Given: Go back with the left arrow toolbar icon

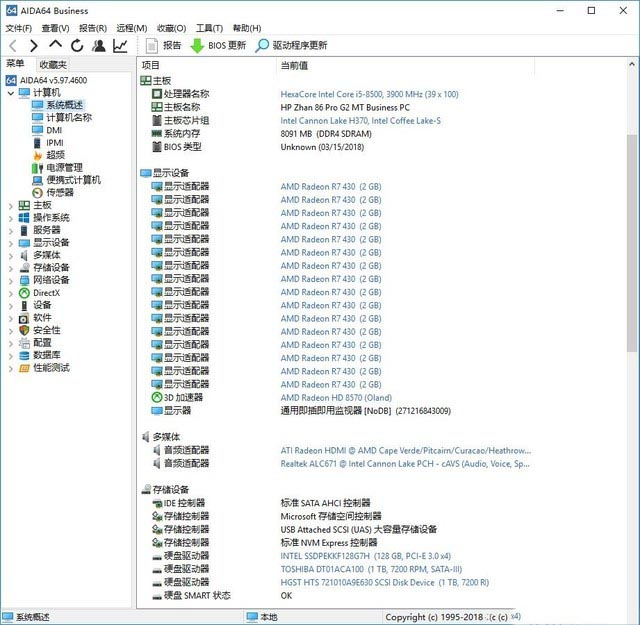Looking at the screenshot, I should pos(13,46).
